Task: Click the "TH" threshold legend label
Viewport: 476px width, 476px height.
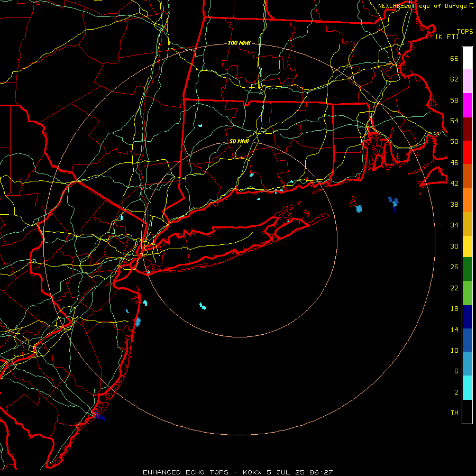Action: [x=454, y=413]
